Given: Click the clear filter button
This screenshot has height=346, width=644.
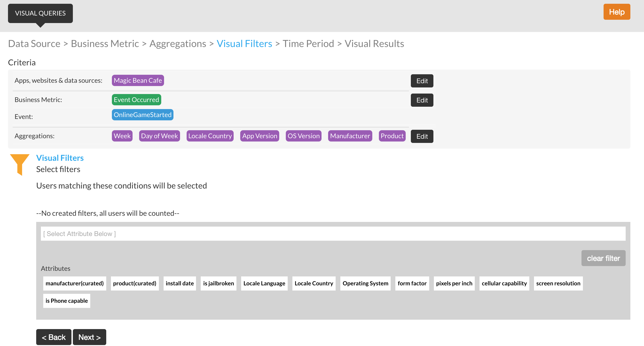Looking at the screenshot, I should [603, 258].
